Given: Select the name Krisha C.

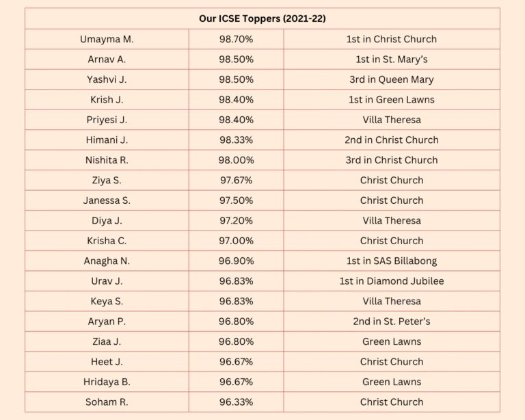Looking at the screenshot, I should 107,241.
